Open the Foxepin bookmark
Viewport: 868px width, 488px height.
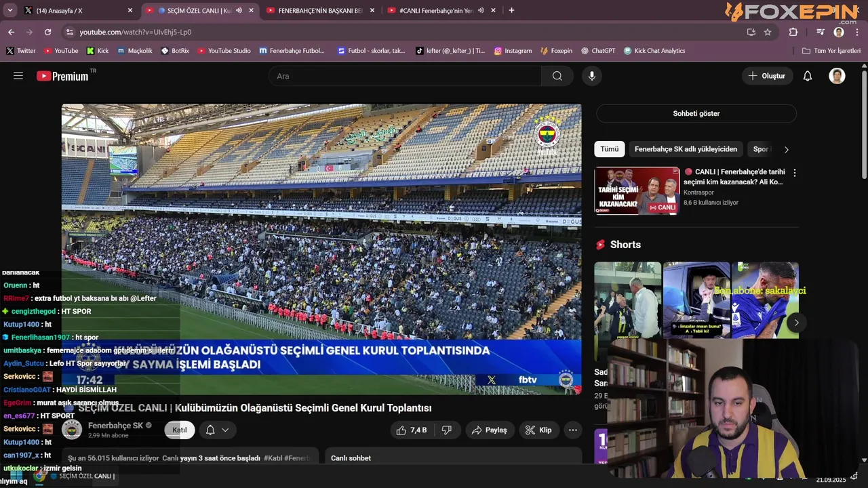point(556,51)
